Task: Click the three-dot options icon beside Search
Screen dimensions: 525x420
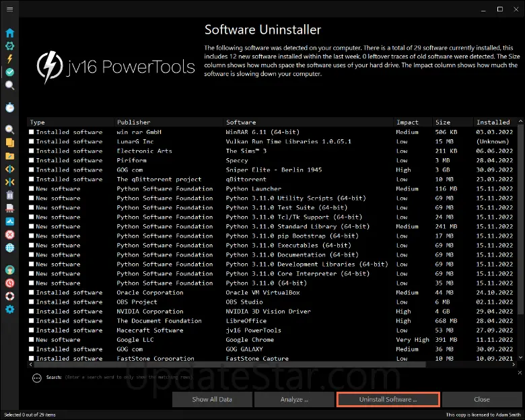Action: 36,378
